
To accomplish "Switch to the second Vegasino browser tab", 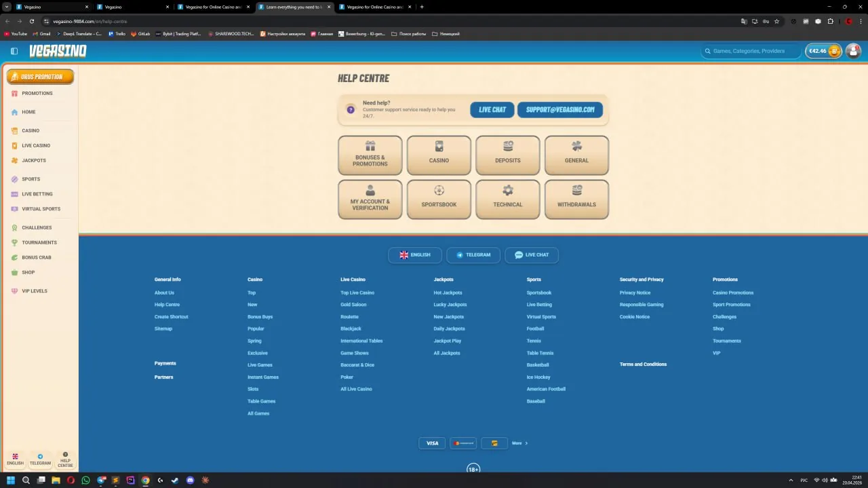I will pos(132,7).
